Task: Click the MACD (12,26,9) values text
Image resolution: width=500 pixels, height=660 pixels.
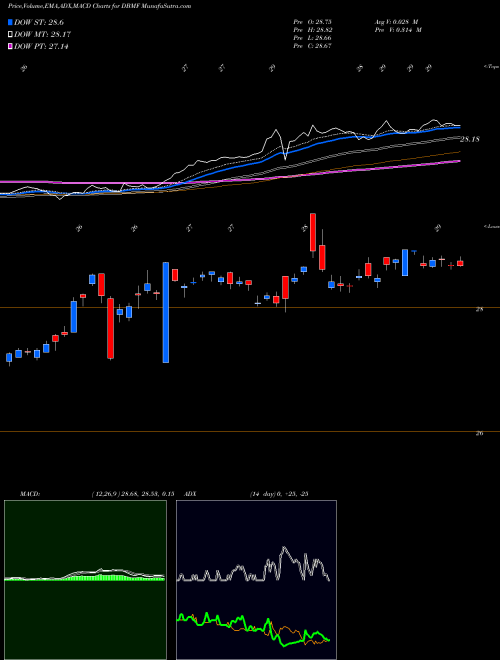Action: click(x=133, y=494)
